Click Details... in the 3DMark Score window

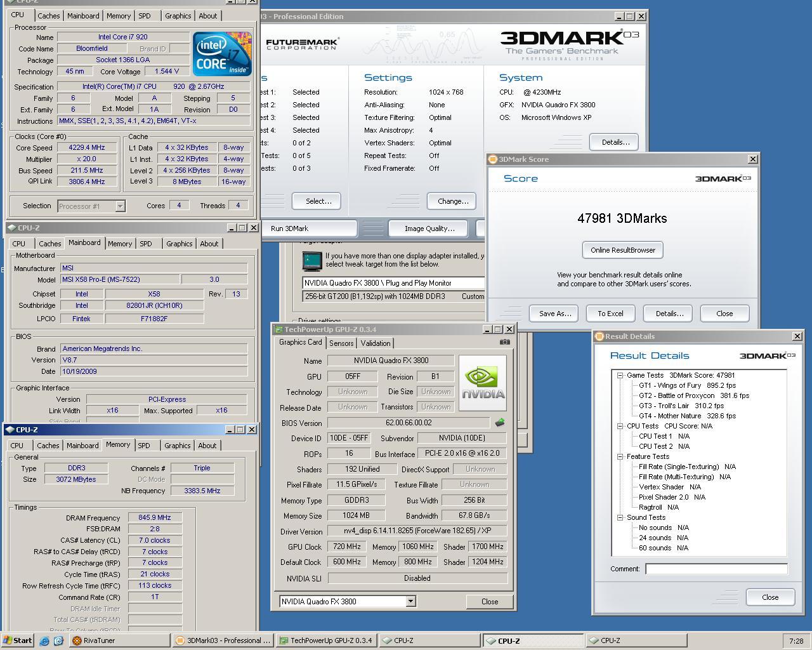669,314
